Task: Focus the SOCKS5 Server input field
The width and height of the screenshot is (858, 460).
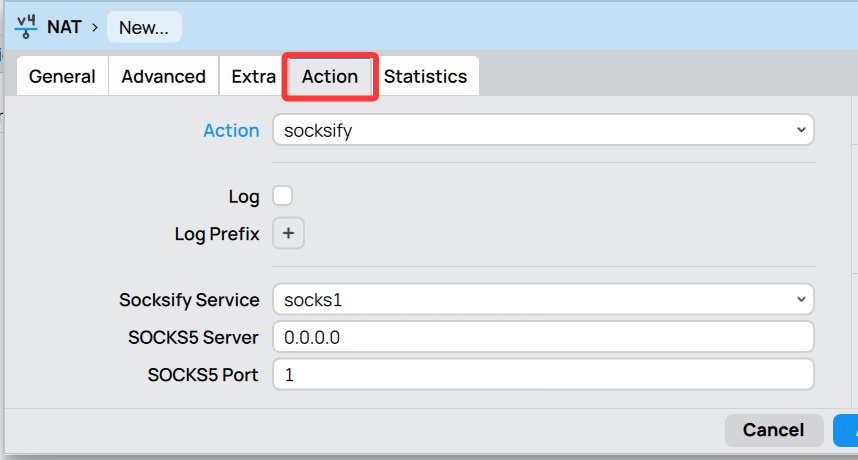Action: (x=543, y=337)
